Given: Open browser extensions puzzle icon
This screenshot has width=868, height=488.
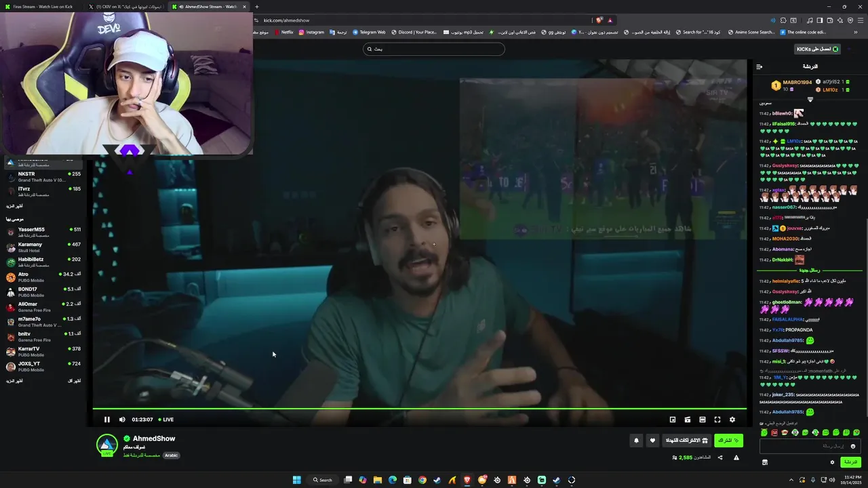Looking at the screenshot, I should (x=783, y=20).
